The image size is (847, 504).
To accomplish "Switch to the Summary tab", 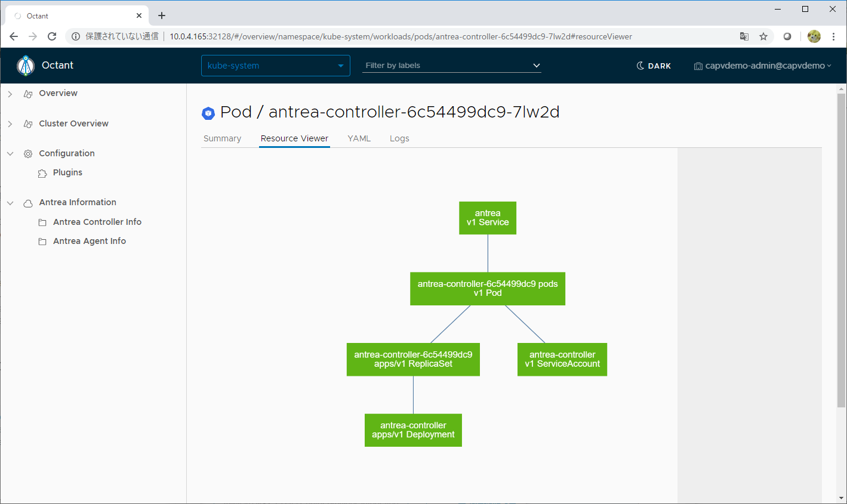I will coord(222,138).
